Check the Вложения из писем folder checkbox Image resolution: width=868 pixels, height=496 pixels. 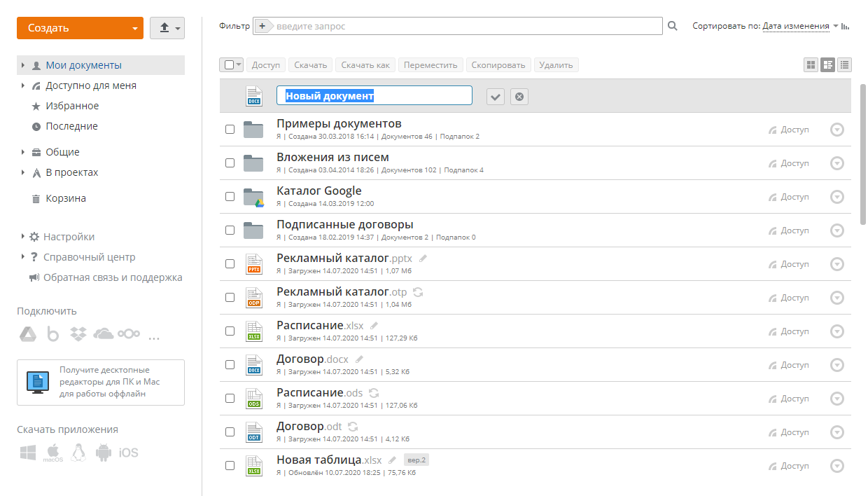230,163
